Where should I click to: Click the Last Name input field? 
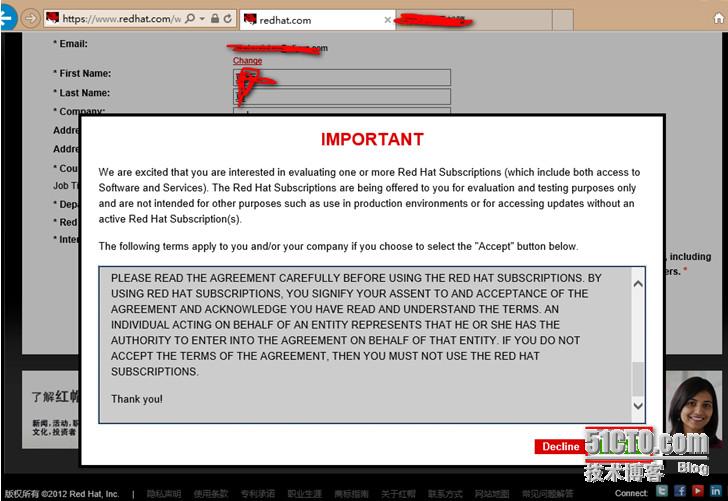click(342, 97)
